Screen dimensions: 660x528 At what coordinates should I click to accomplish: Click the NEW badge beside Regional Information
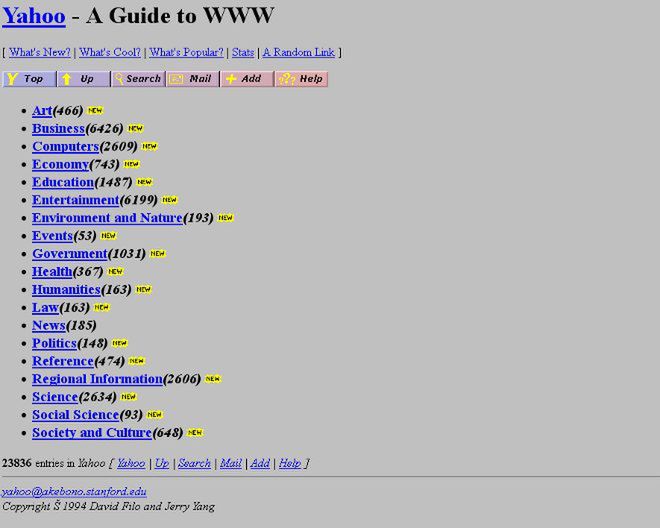pos(213,379)
